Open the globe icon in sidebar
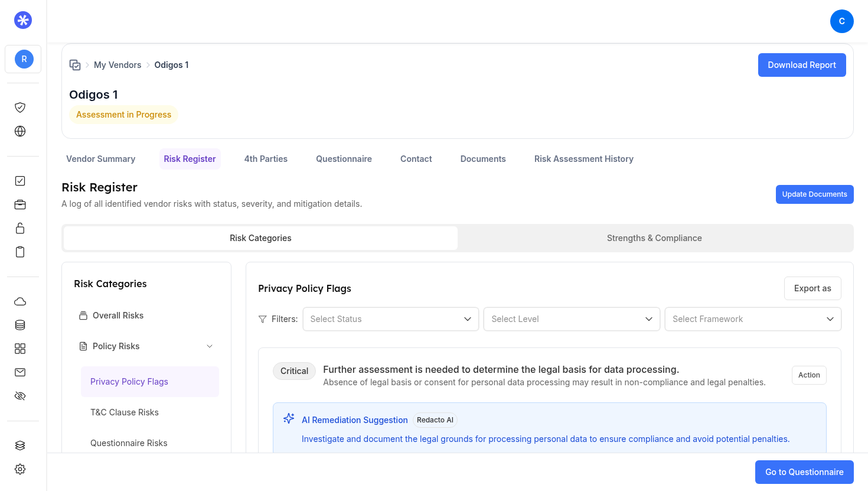The image size is (868, 491). [x=20, y=131]
